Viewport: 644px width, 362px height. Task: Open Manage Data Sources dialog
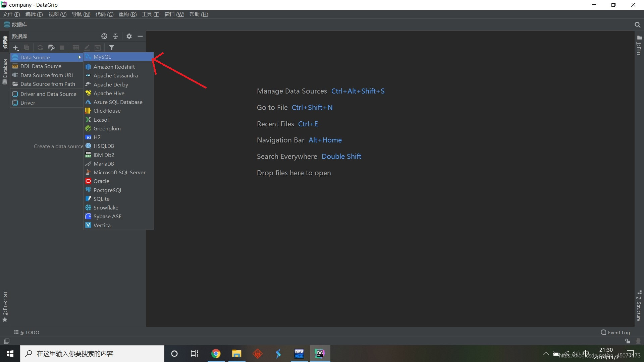point(291,91)
